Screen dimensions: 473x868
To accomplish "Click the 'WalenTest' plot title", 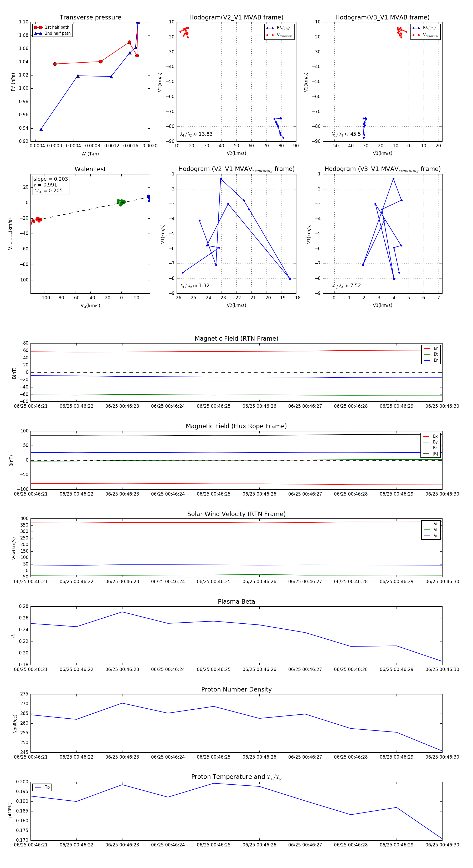I will (x=90, y=169).
